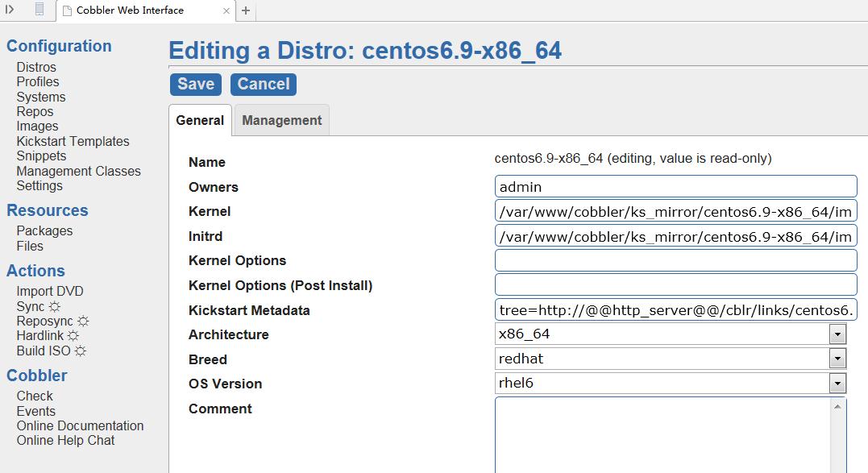Expand the Architecture dropdown
Image resolution: width=868 pixels, height=473 pixels.
pyautogui.click(x=837, y=334)
